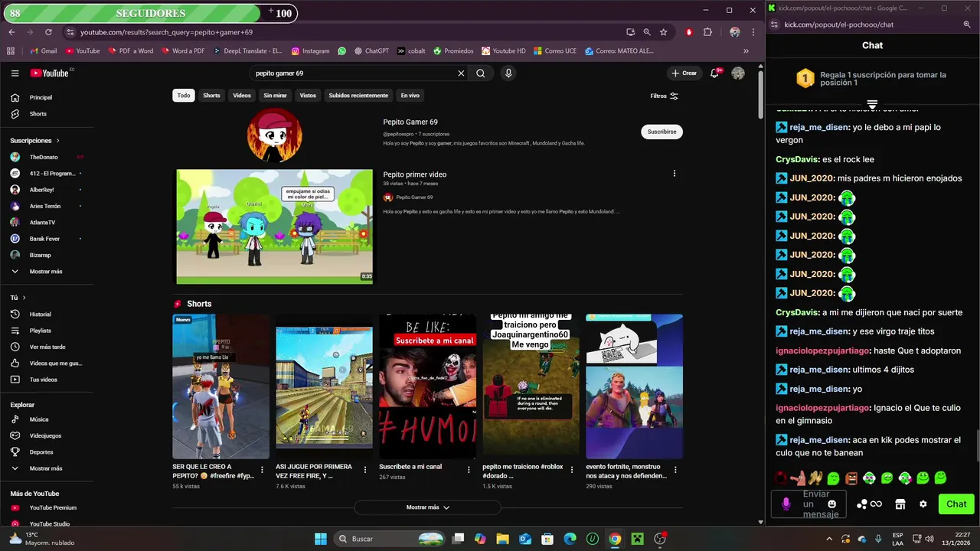Expand the Suscripciones section chevron
This screenshot has width=980, height=551.
(x=57, y=141)
